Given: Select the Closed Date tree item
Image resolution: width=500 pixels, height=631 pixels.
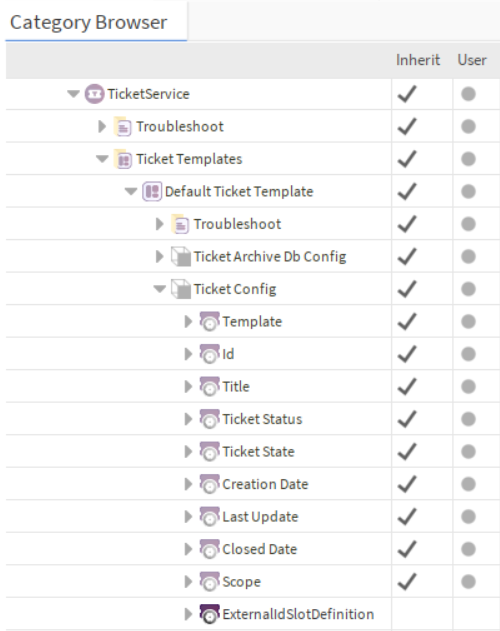Looking at the screenshot, I should tap(260, 549).
